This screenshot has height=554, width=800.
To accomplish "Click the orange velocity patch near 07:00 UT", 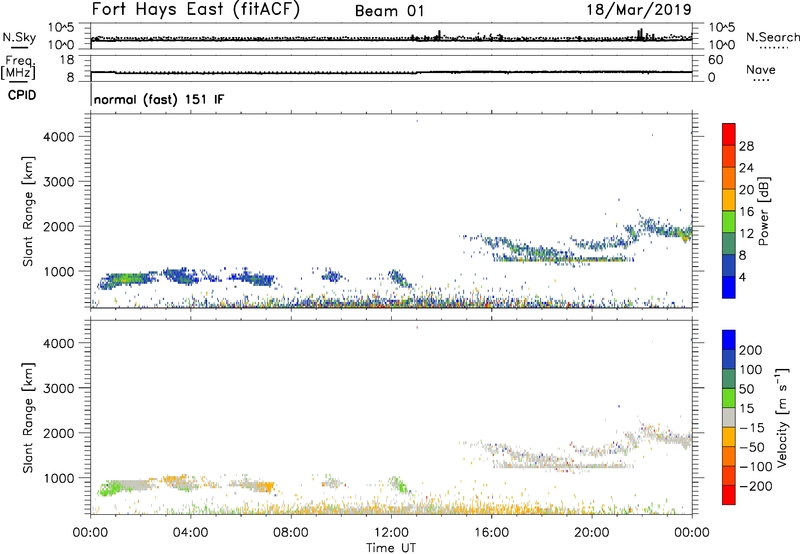I will 266,486.
